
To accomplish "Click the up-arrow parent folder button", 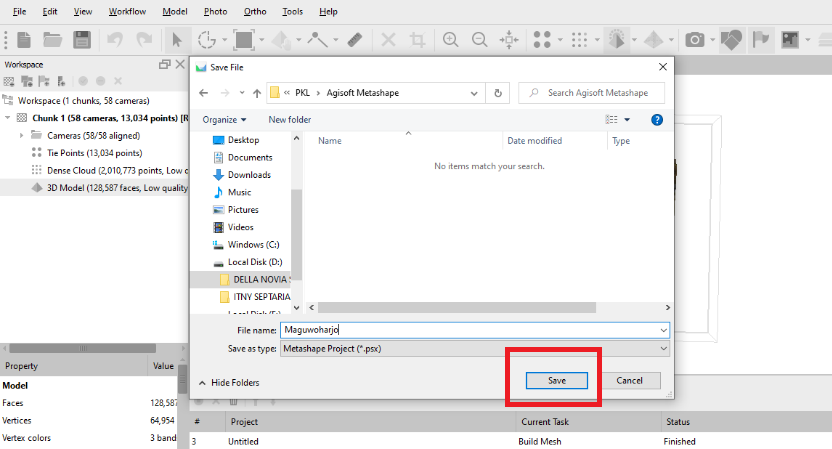I will [x=257, y=92].
